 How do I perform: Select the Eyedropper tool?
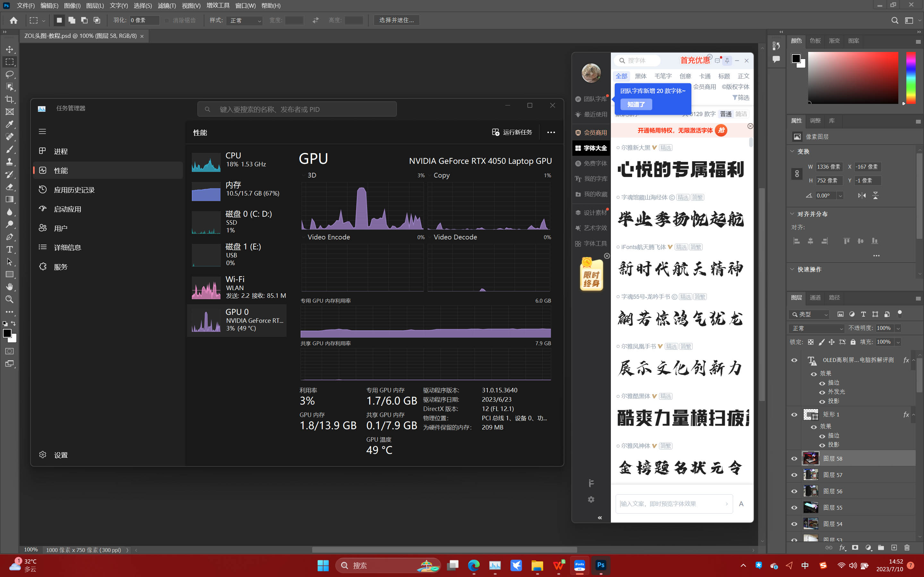pyautogui.click(x=10, y=124)
